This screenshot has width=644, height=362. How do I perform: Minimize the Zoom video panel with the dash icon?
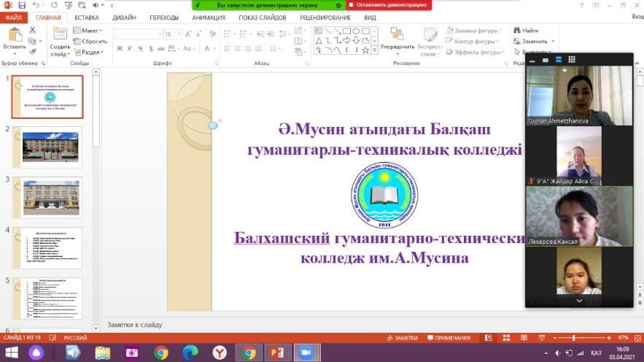(x=532, y=60)
